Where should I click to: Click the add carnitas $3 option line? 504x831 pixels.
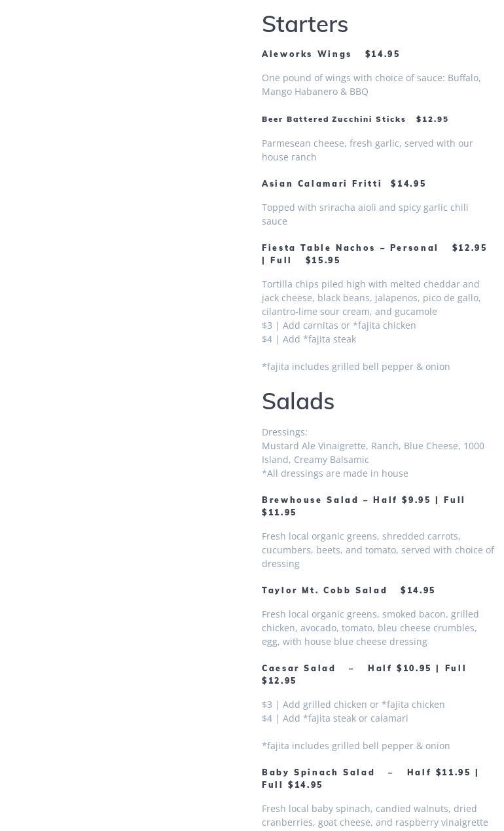[339, 325]
